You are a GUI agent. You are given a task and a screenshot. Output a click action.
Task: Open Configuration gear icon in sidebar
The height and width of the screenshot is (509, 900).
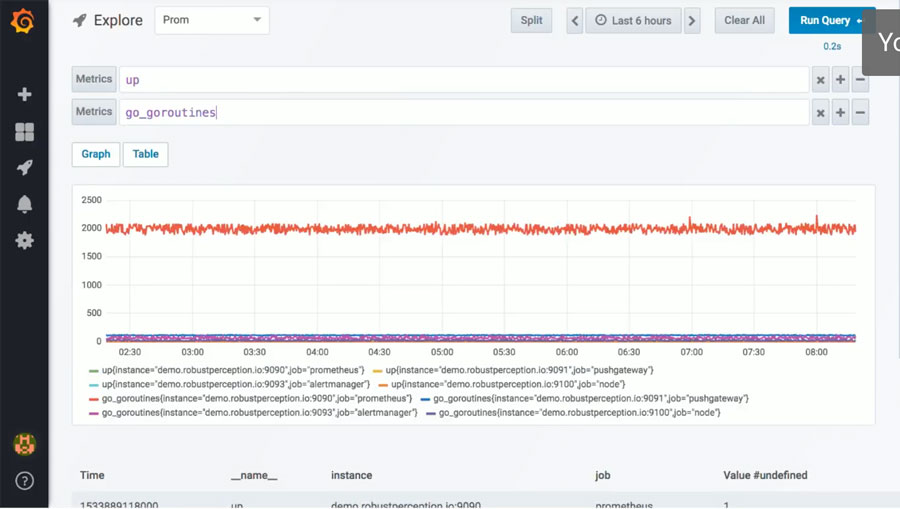point(24,241)
